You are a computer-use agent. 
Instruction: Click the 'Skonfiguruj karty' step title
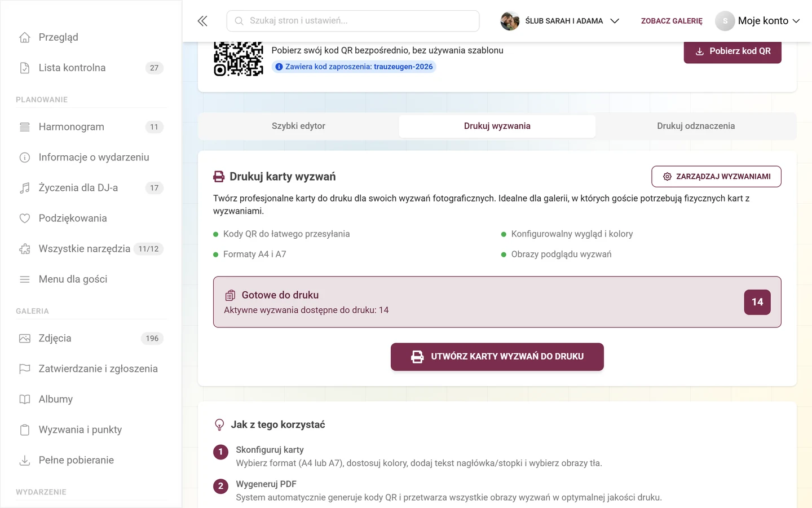pyautogui.click(x=270, y=450)
